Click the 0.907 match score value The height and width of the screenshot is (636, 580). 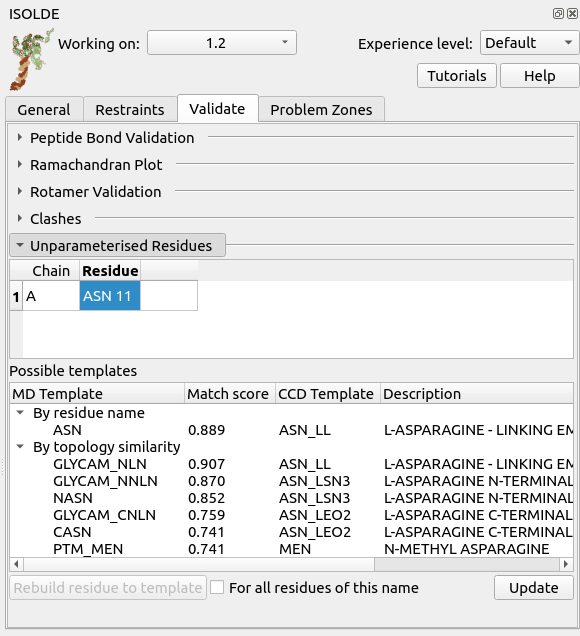(x=206, y=464)
